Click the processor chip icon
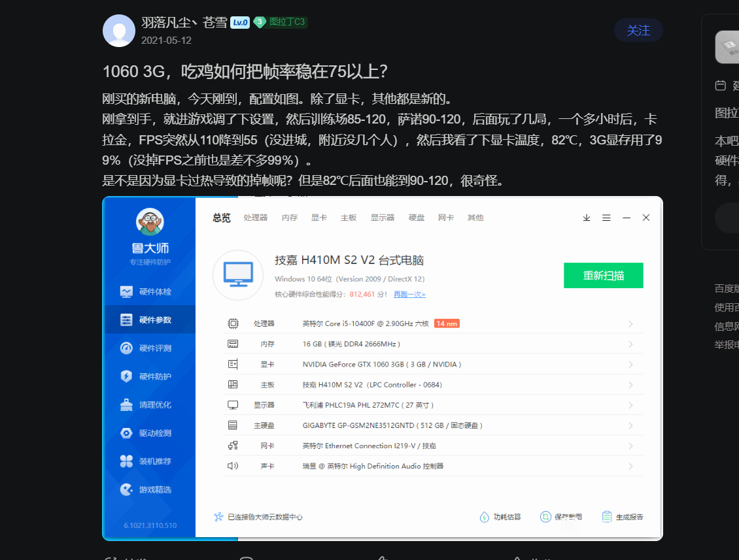The width and height of the screenshot is (739, 560). click(233, 323)
